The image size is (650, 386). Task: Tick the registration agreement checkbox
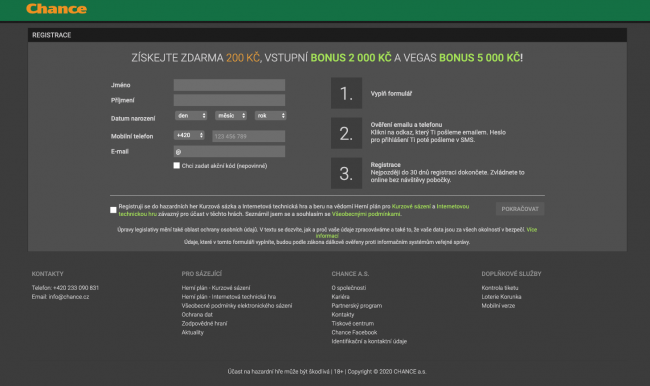point(113,210)
